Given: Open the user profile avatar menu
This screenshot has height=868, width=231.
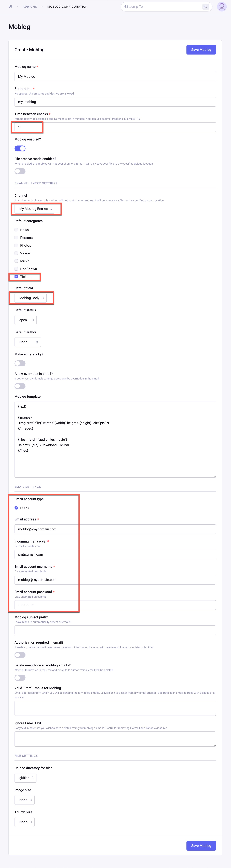Looking at the screenshot, I should [x=222, y=7].
